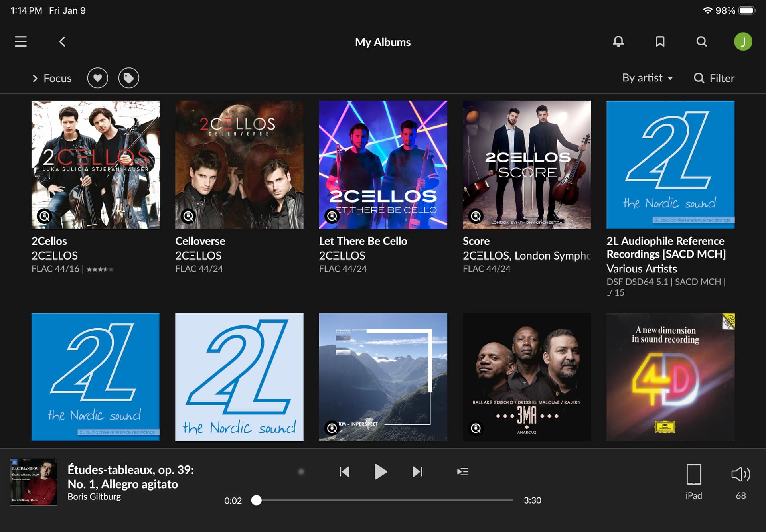Open the Let There Be Cello album cover
Viewport: 766px width, 532px height.
tap(383, 165)
